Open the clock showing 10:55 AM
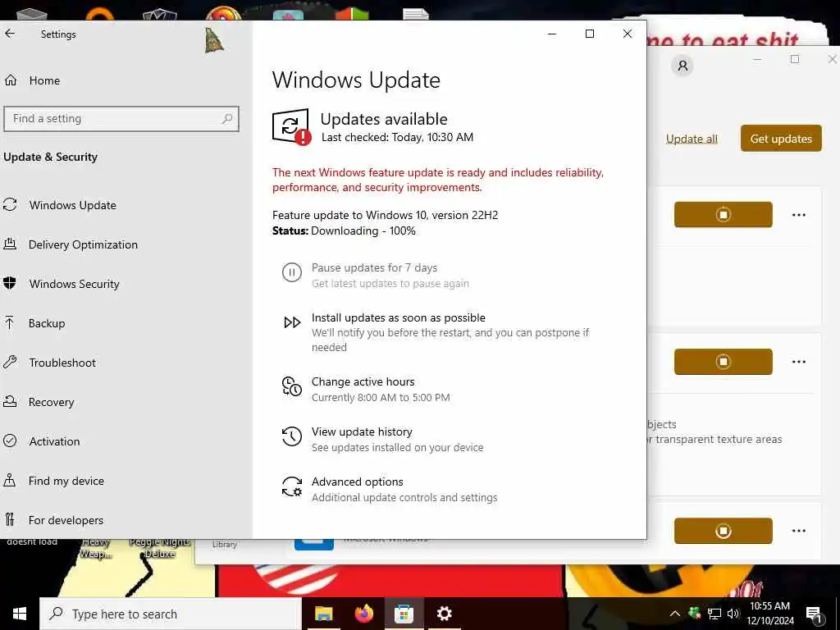This screenshot has width=840, height=630. pos(769,614)
